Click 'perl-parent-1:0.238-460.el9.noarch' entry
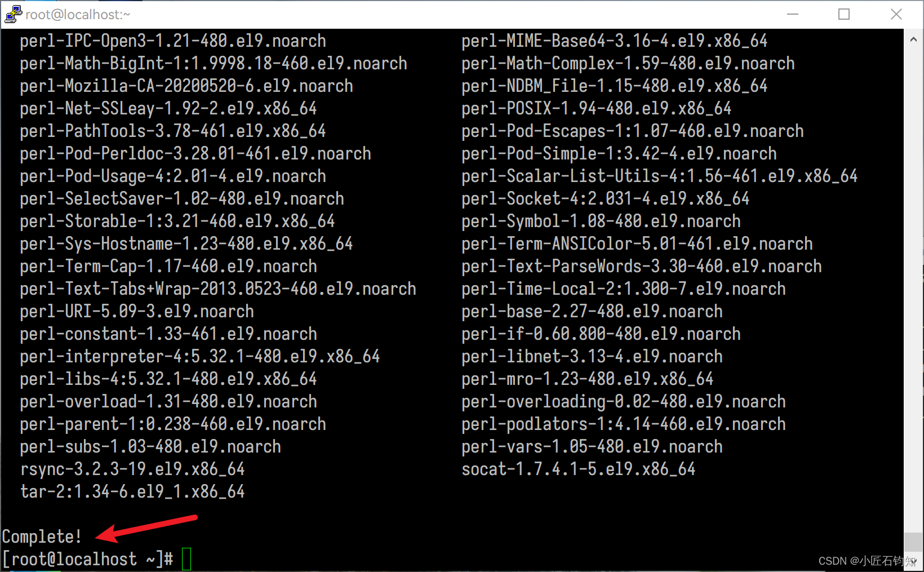Image resolution: width=924 pixels, height=572 pixels. [x=173, y=424]
